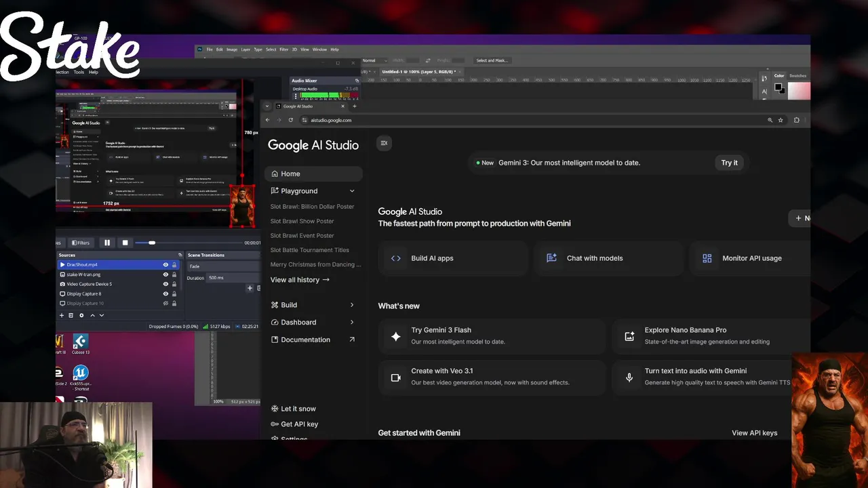Open the OBS Filters button

[81, 243]
